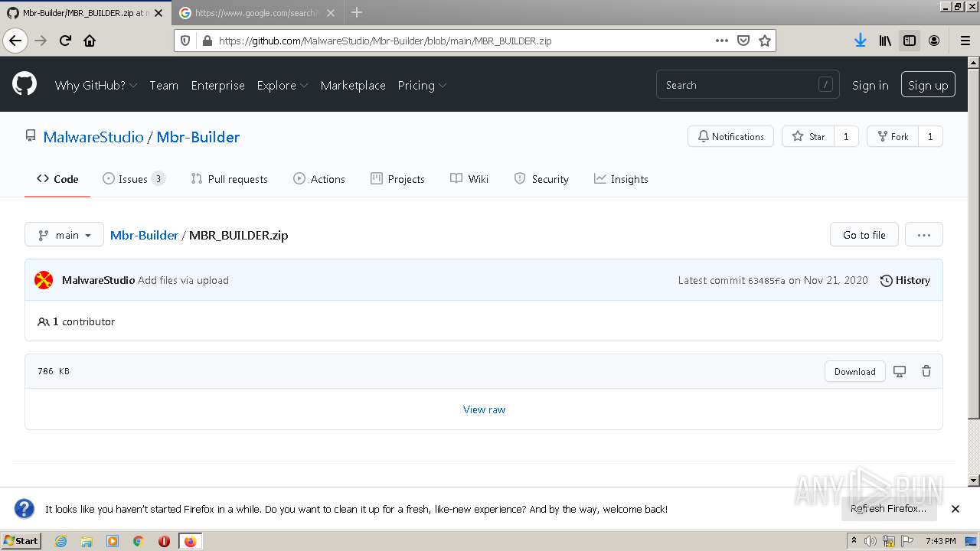Image resolution: width=980 pixels, height=551 pixels.
Task: Focus the GitHub search field
Action: (x=748, y=85)
